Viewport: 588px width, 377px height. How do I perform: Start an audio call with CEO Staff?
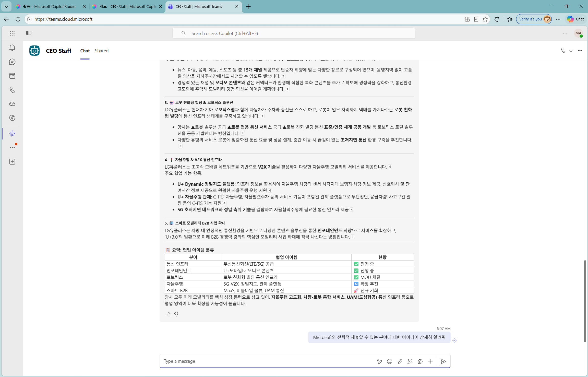pyautogui.click(x=563, y=51)
